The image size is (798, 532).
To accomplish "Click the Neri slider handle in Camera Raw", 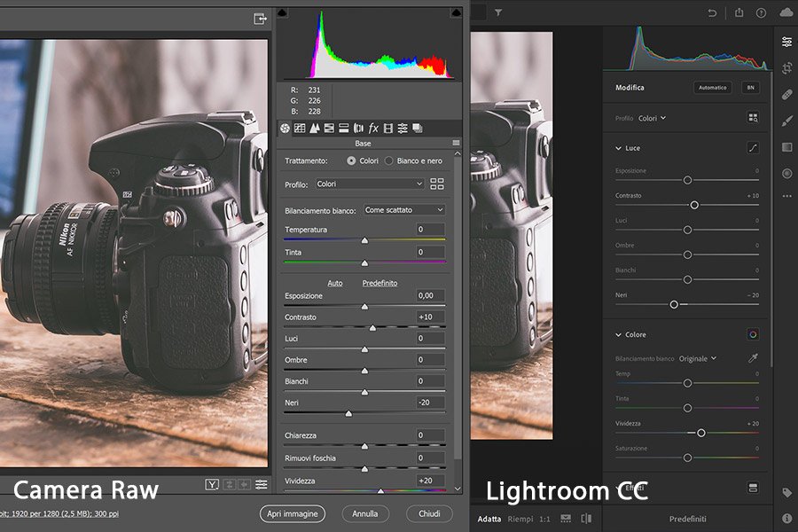I will coord(348,413).
